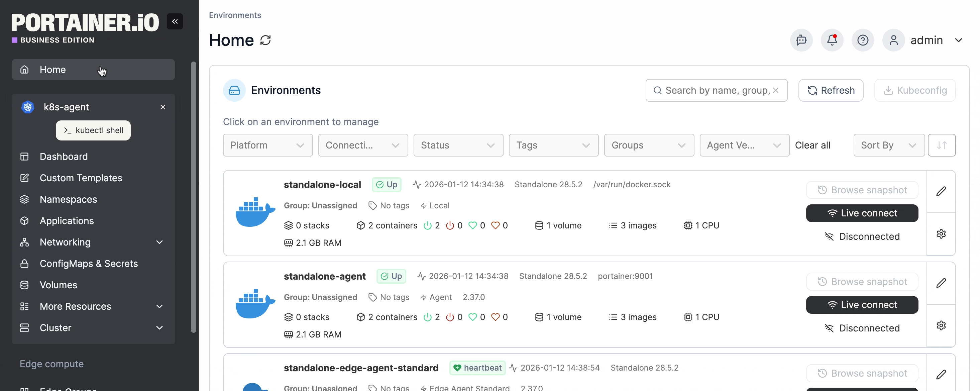Click the chat assistant icon in header

click(801, 40)
